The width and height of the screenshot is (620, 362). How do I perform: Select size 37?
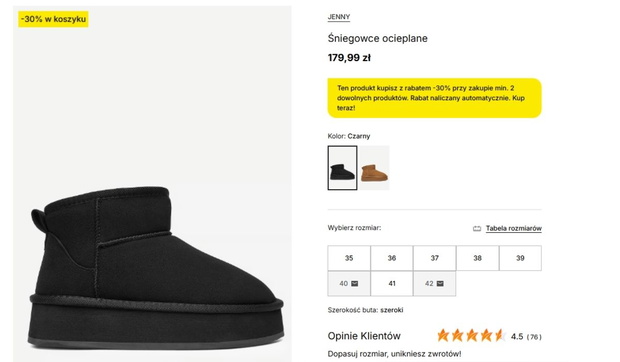click(435, 258)
